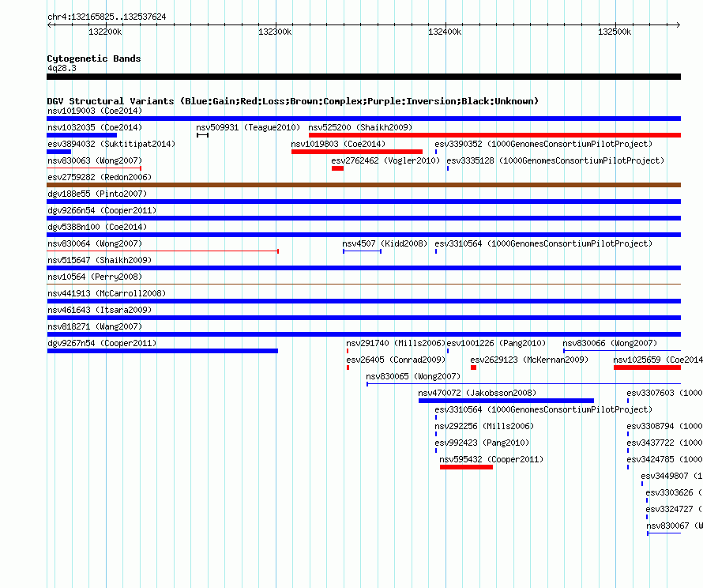Image resolution: width=703 pixels, height=588 pixels.
Task: Open the nsv1032035 (Coe2014) variant label
Action: (x=95, y=127)
